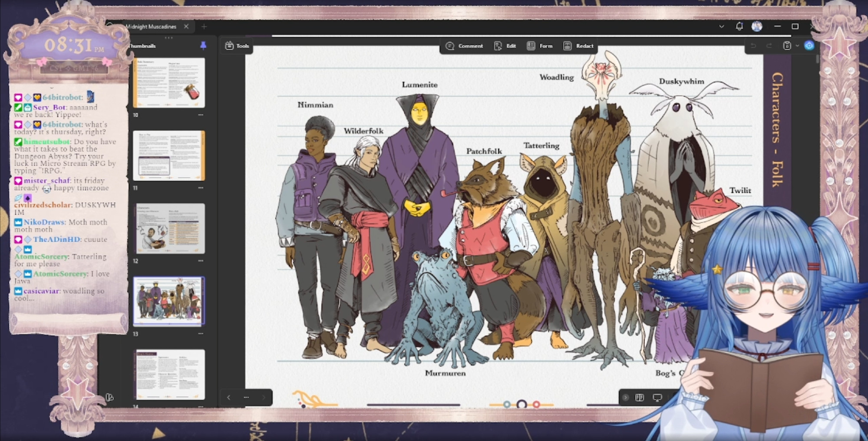Viewport: 868px width, 441px height.
Task: Unpin the Thumbnails panel with the pin icon
Action: point(203,46)
